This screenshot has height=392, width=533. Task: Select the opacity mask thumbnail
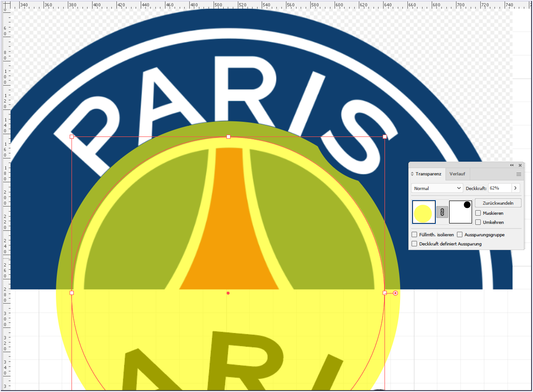coord(461,212)
